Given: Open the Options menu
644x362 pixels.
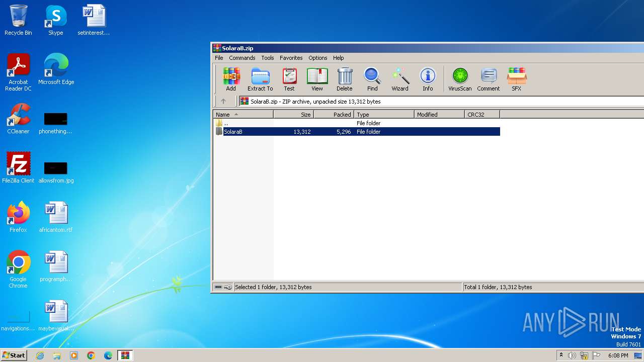Looking at the screenshot, I should pos(318,58).
